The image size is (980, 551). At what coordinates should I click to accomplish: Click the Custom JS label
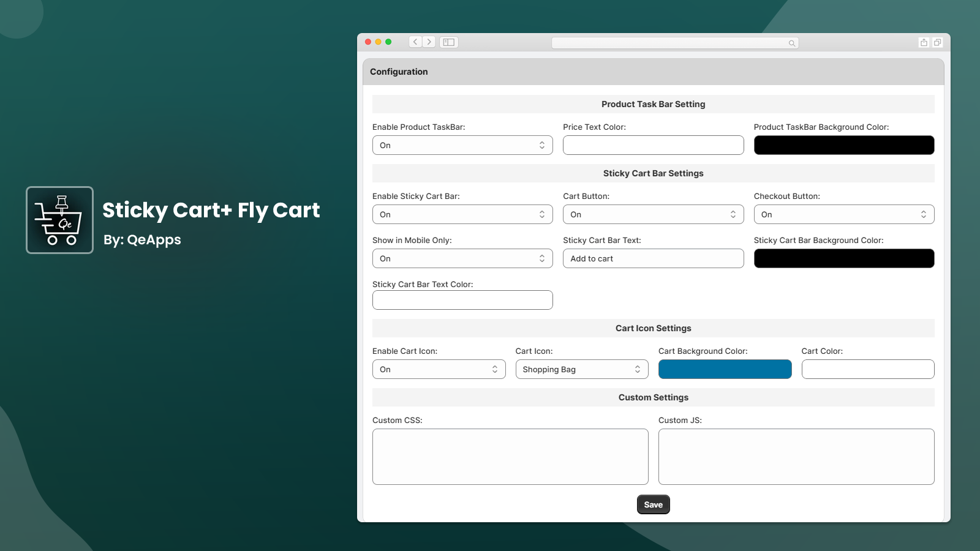point(680,421)
